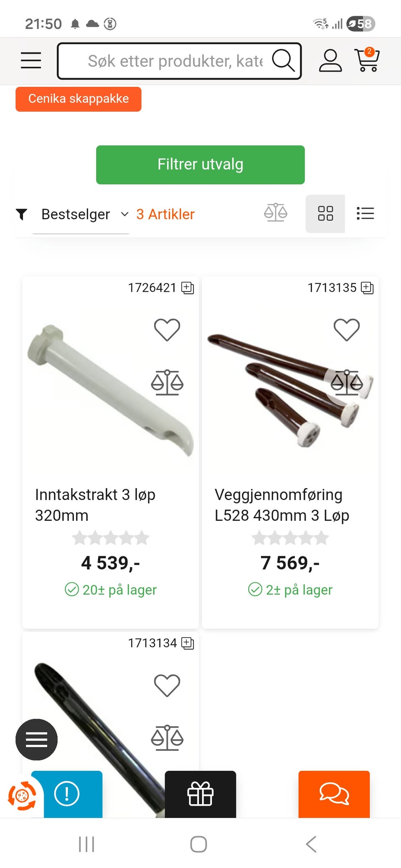Select the Cenika skappakke tag
This screenshot has height=868, width=401.
click(79, 99)
